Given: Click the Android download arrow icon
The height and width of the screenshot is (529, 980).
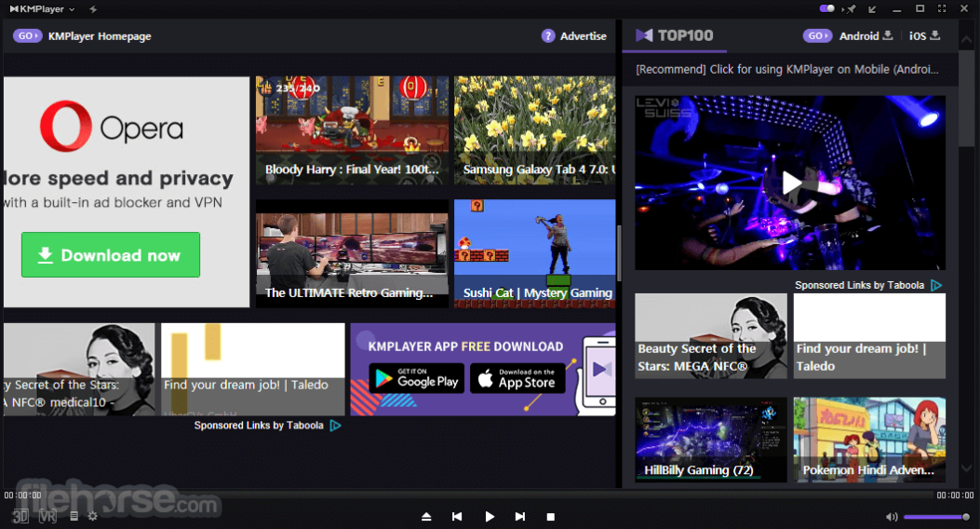Looking at the screenshot, I should [x=888, y=35].
